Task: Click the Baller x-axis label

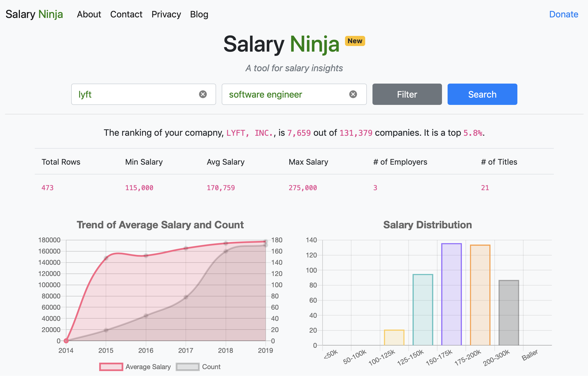Action: 529,355
